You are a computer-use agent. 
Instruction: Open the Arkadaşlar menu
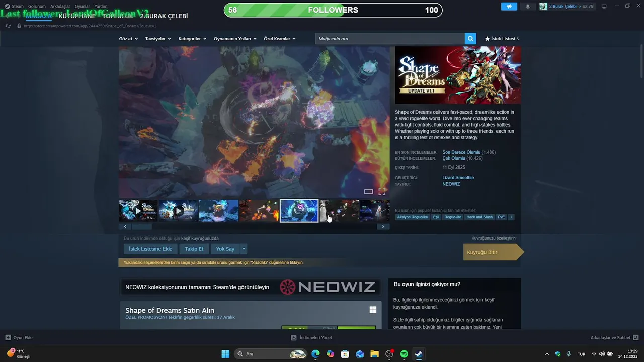60,6
